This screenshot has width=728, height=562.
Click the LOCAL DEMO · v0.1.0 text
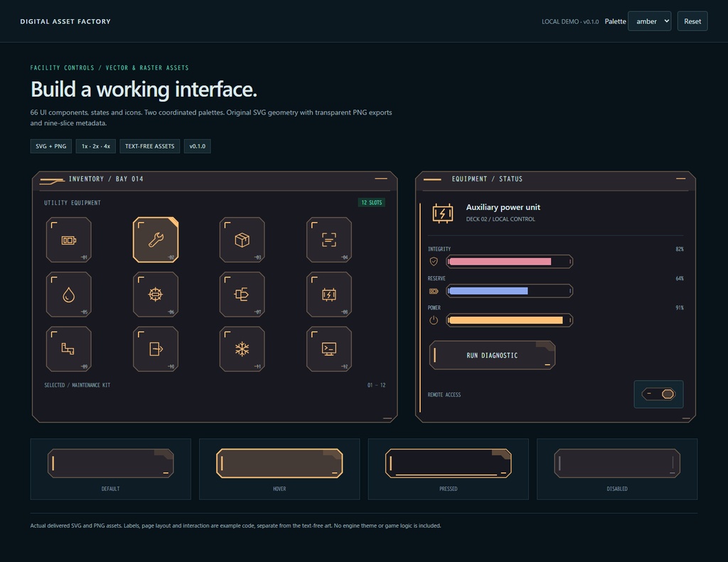point(570,22)
